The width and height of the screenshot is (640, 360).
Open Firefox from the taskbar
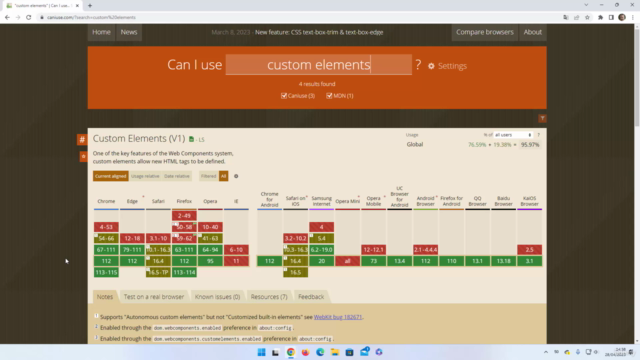[305, 352]
